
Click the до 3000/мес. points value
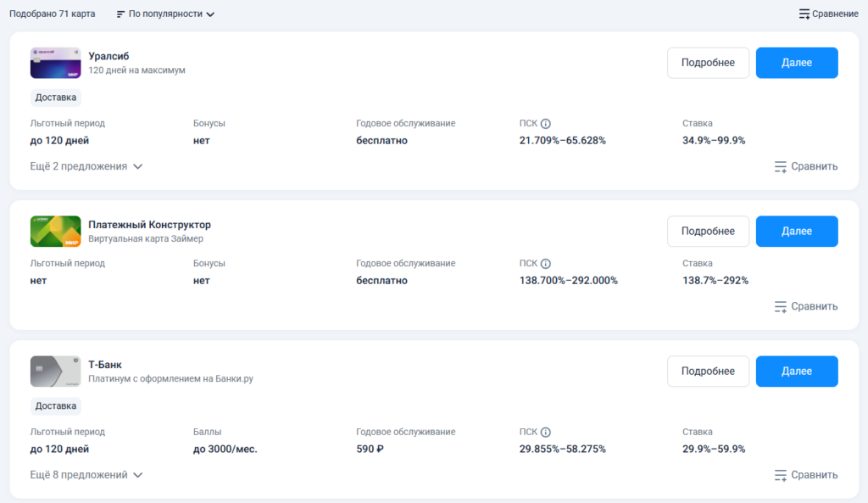point(225,450)
